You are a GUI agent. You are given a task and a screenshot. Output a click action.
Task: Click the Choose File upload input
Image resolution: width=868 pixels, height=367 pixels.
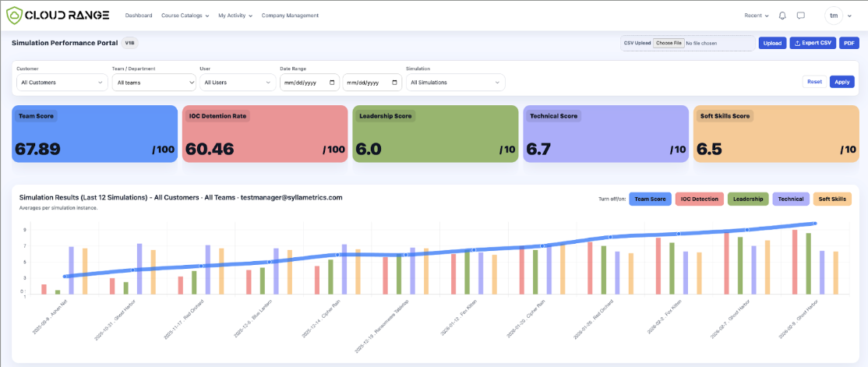point(669,43)
